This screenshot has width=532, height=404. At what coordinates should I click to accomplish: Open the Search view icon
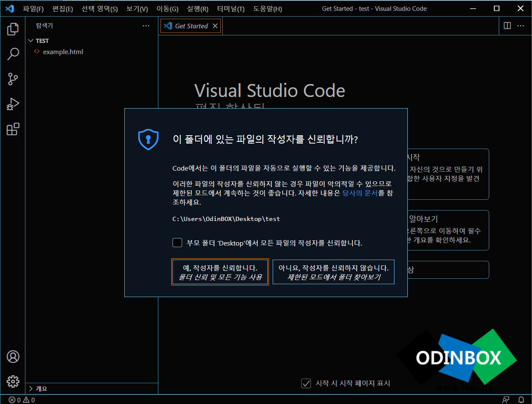click(13, 54)
